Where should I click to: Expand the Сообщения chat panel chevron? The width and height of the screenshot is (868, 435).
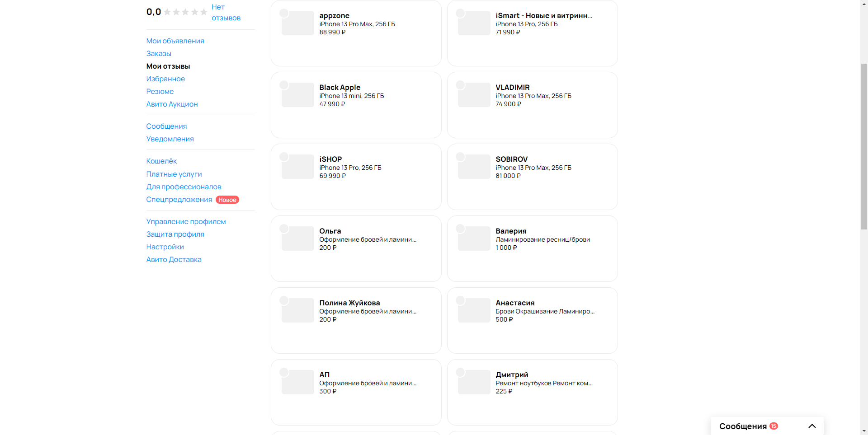click(x=812, y=426)
